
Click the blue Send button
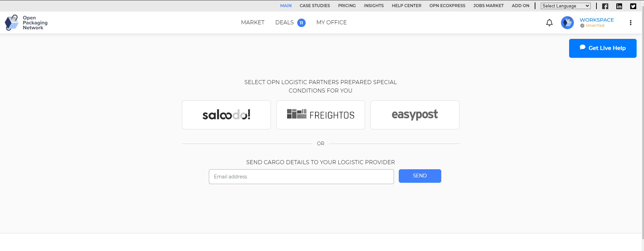(420, 176)
